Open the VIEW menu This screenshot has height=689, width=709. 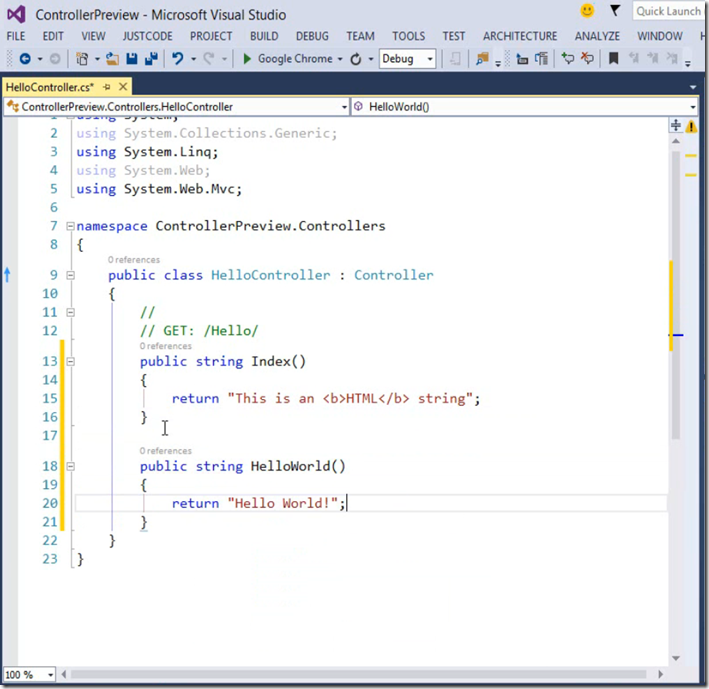click(x=93, y=36)
